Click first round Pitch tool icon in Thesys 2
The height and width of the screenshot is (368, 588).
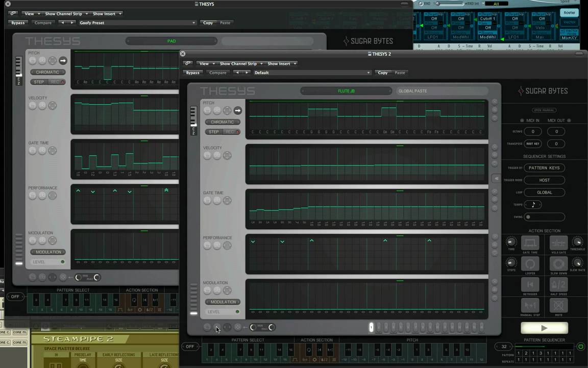[x=207, y=110]
